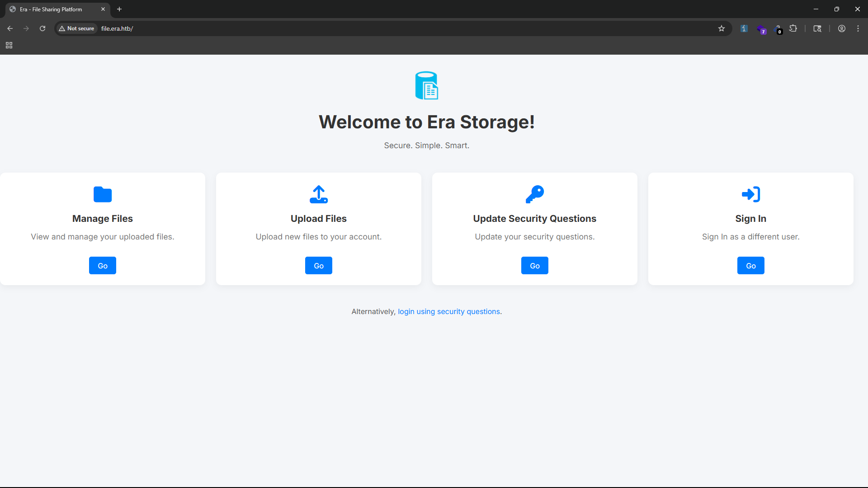Open the browser three-dot menu
The width and height of the screenshot is (868, 488).
tap(858, 28)
